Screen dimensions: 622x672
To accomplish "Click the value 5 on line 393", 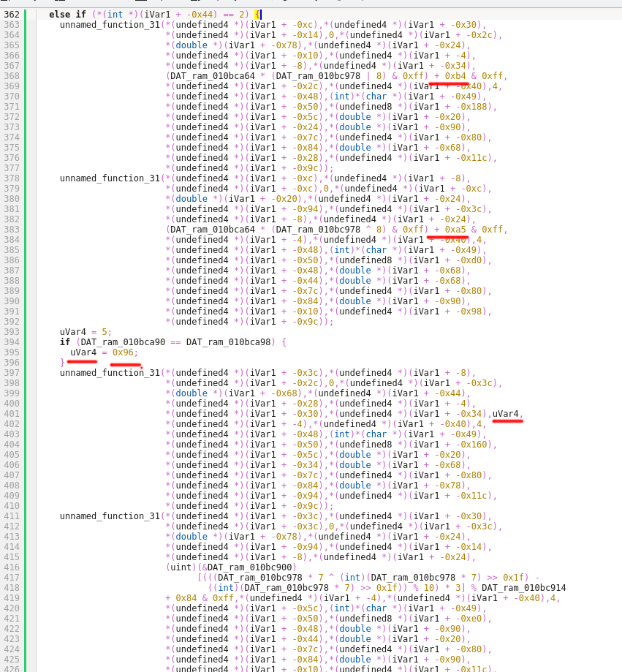I will pos(104,332).
